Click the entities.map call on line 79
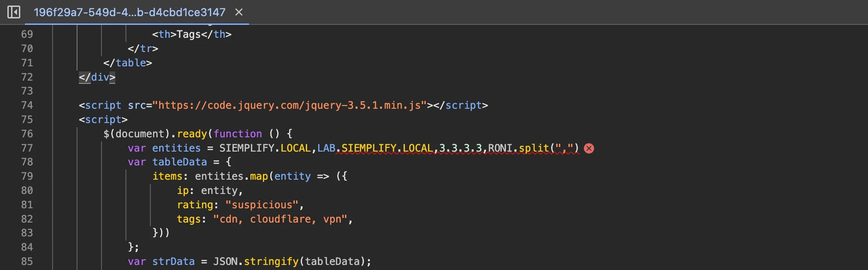The image size is (868, 270). (231, 176)
